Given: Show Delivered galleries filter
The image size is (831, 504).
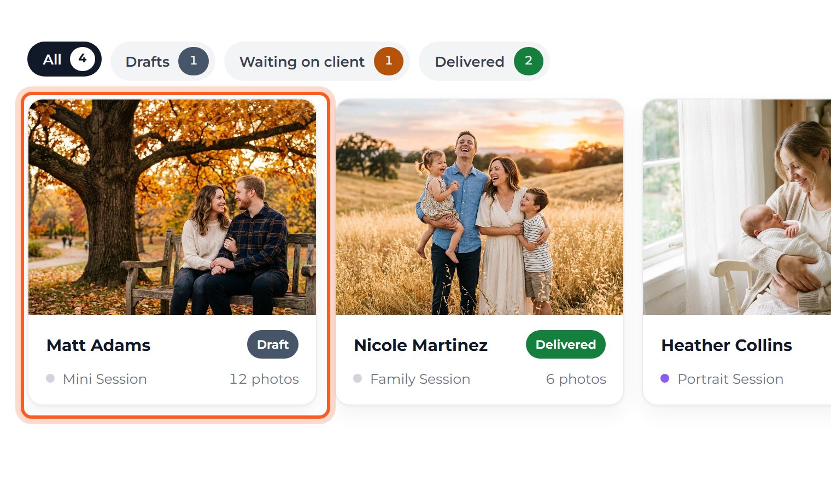Looking at the screenshot, I should [x=484, y=61].
